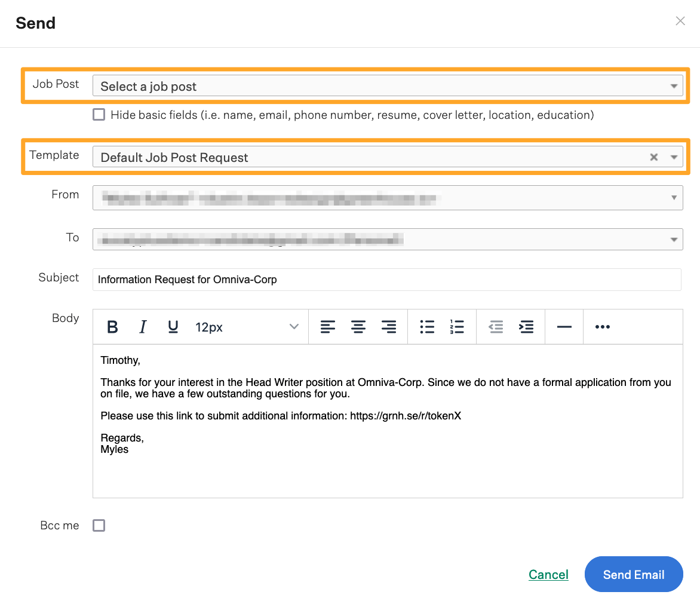
Task: Expand the From address dropdown
Action: pos(387,197)
